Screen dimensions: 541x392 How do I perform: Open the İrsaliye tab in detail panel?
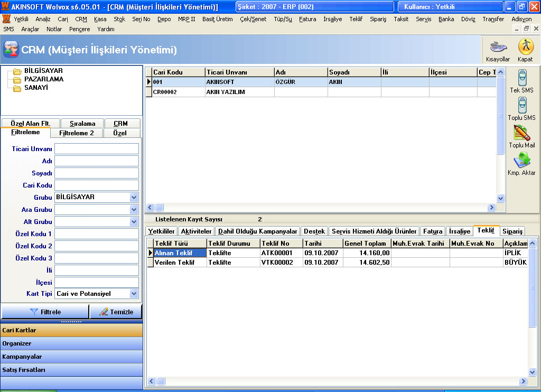460,231
